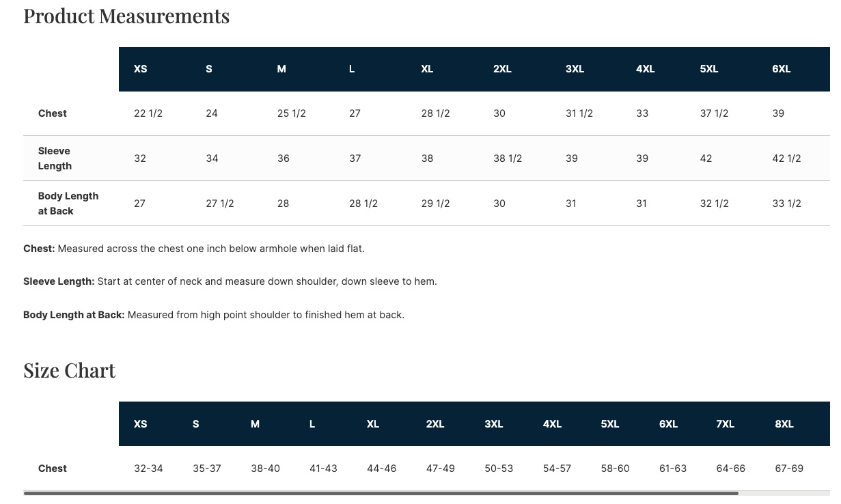This screenshot has height=504, width=841.
Task: Click the 22 1/2 chest measurement cell
Action: click(x=148, y=113)
